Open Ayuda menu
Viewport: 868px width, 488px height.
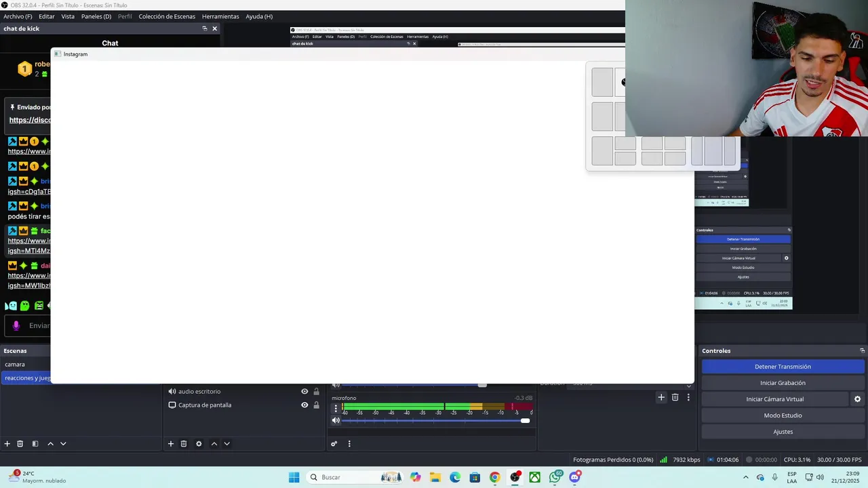point(259,16)
